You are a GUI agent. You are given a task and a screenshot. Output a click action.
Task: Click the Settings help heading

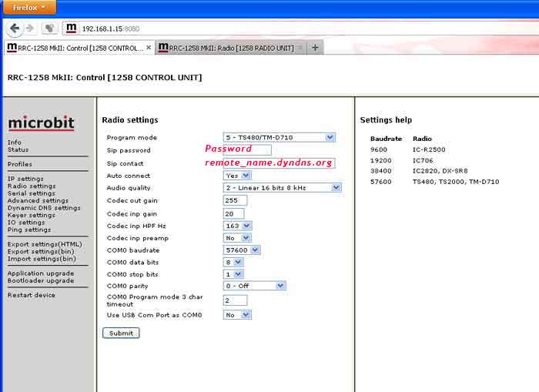(386, 120)
